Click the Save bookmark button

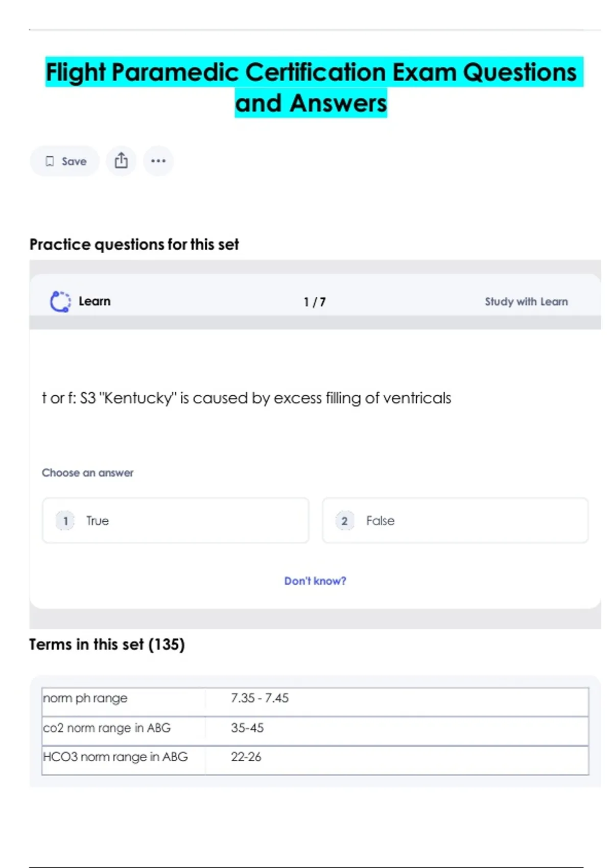[65, 161]
